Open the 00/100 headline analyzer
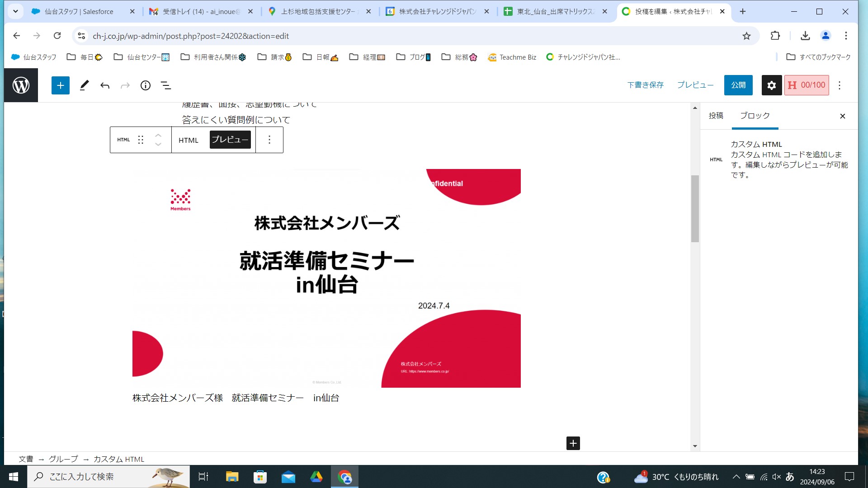The image size is (868, 488). tap(807, 85)
